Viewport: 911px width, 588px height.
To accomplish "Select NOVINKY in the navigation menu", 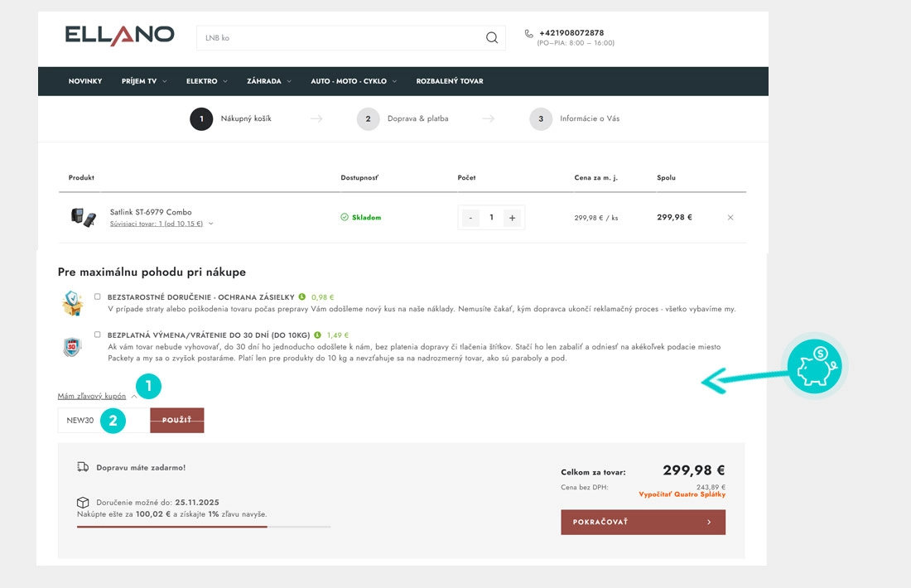I will coord(84,80).
